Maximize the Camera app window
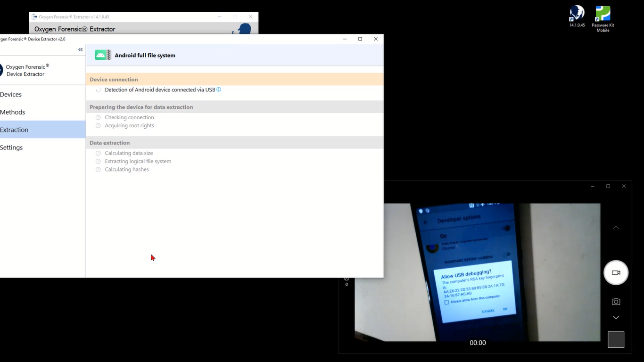The height and width of the screenshot is (362, 644). click(608, 186)
